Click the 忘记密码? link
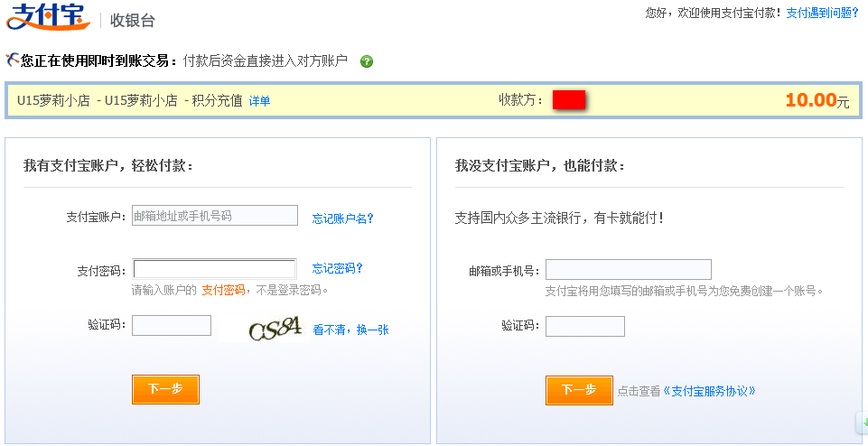 click(x=337, y=268)
